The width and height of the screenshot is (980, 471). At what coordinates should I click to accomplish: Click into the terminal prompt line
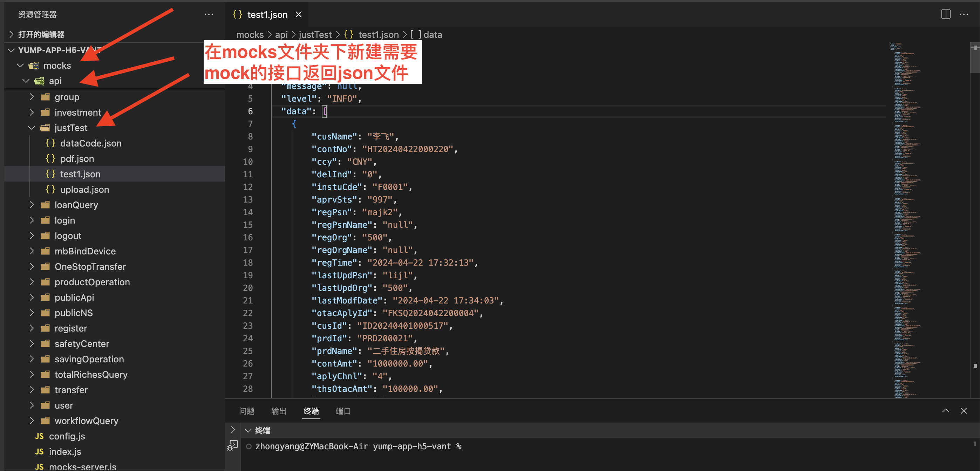[x=358, y=446]
